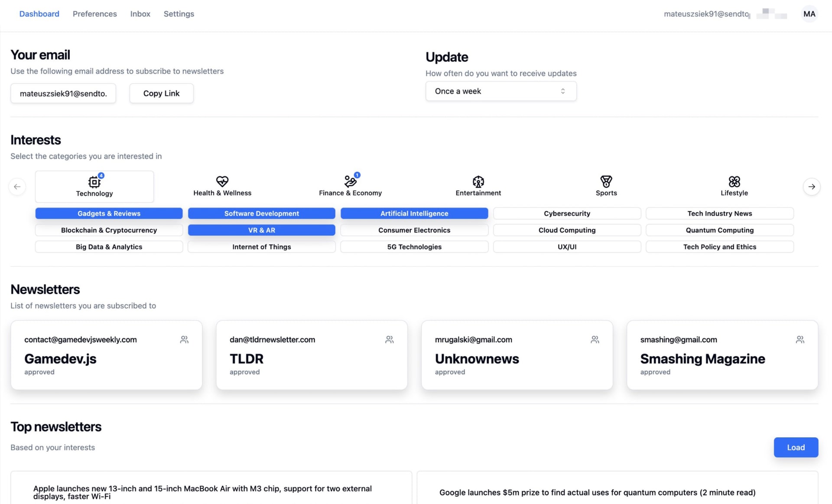Viewport: 832px width, 504px height.
Task: Go to the Inbox tab
Action: (x=140, y=14)
